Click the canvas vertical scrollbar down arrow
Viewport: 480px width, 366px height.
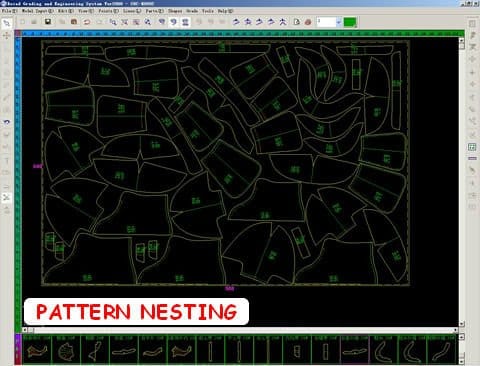tap(462, 324)
